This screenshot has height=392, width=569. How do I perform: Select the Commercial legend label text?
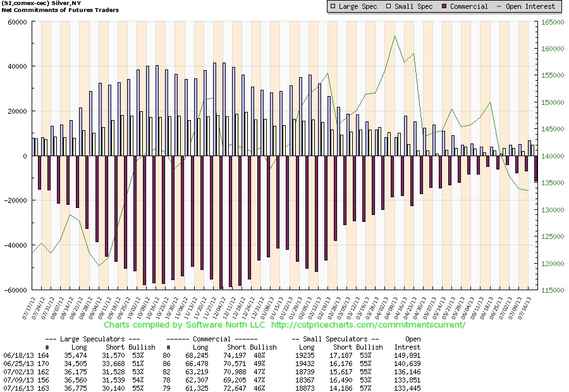[468, 6]
